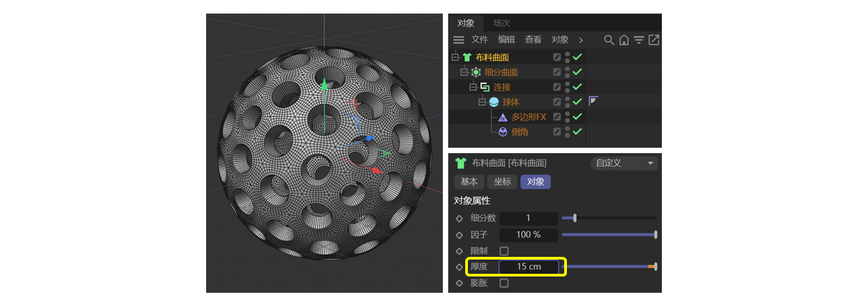Collapse the 布料曲面 tree node
The width and height of the screenshot is (868, 307).
[x=455, y=58]
